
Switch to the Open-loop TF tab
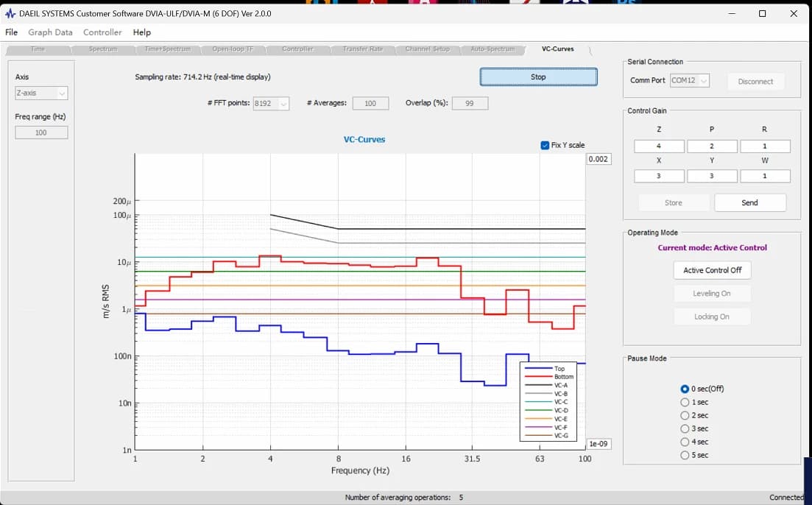point(233,49)
